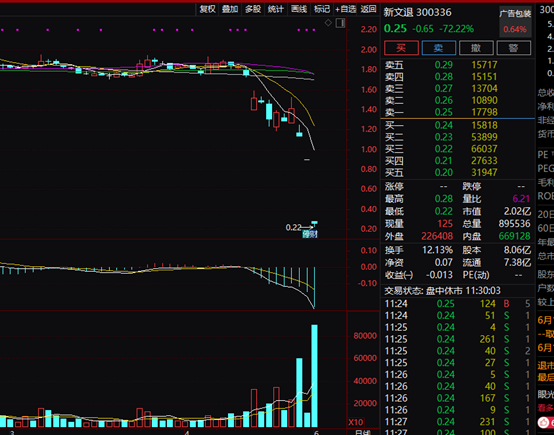
Task: Click the 总量 value 895536
Action: [x=514, y=224]
